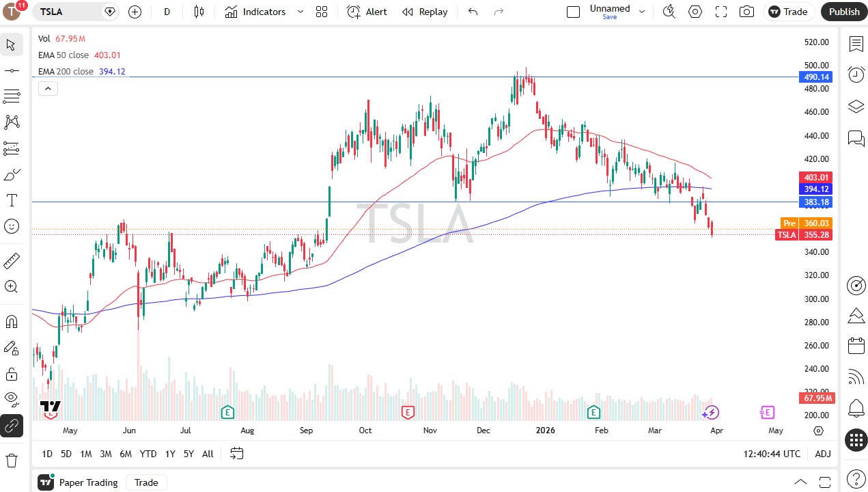Open products grid menu icon

(x=856, y=440)
